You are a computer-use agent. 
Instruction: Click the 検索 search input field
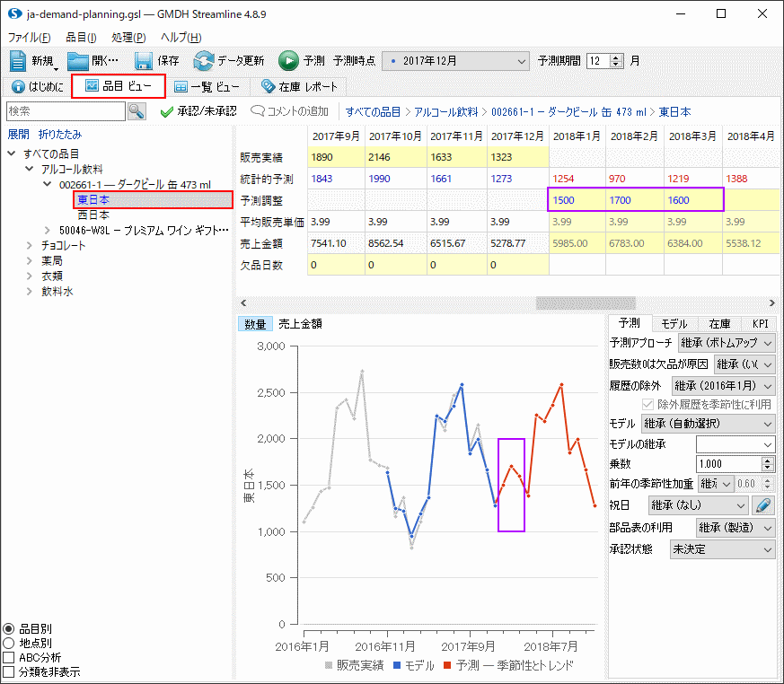(66, 111)
